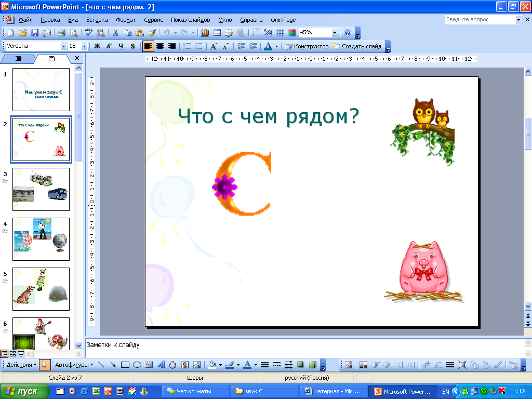532x399 pixels.
Task: Open Print Preview from the standard toolbar
Action: pyautogui.click(x=73, y=33)
